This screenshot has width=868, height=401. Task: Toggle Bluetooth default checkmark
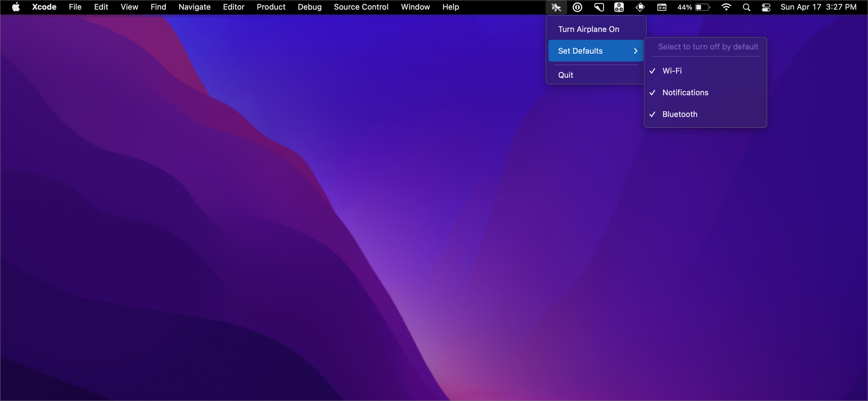click(x=680, y=114)
